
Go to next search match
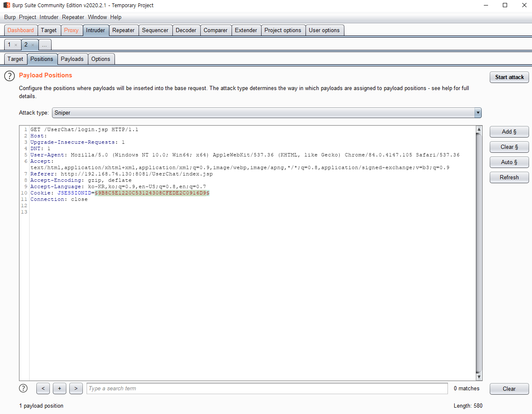click(x=76, y=388)
